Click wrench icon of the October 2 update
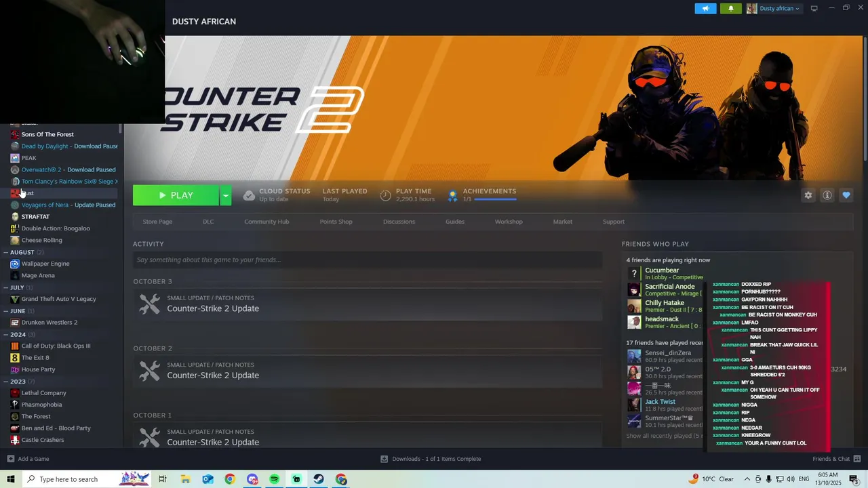 pos(150,371)
